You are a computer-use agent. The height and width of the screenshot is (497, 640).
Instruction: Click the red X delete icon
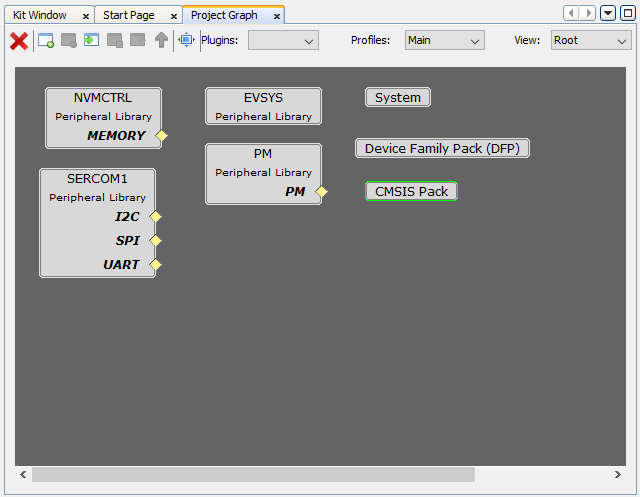(18, 41)
